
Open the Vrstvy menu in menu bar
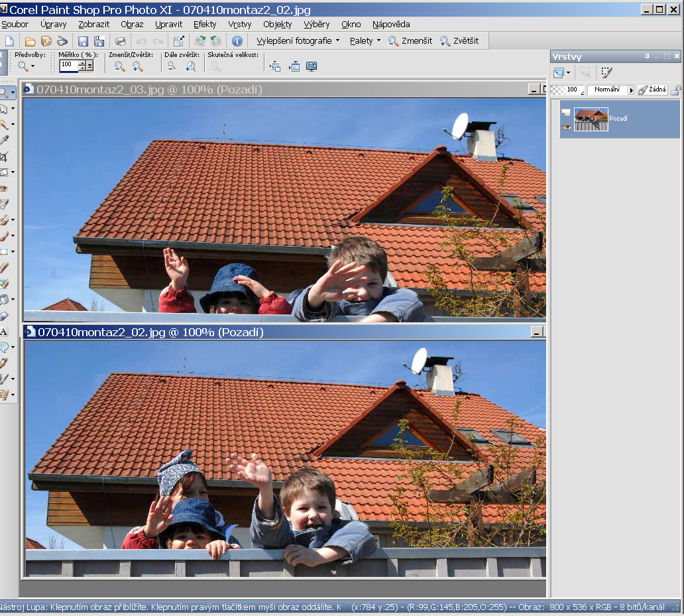239,25
